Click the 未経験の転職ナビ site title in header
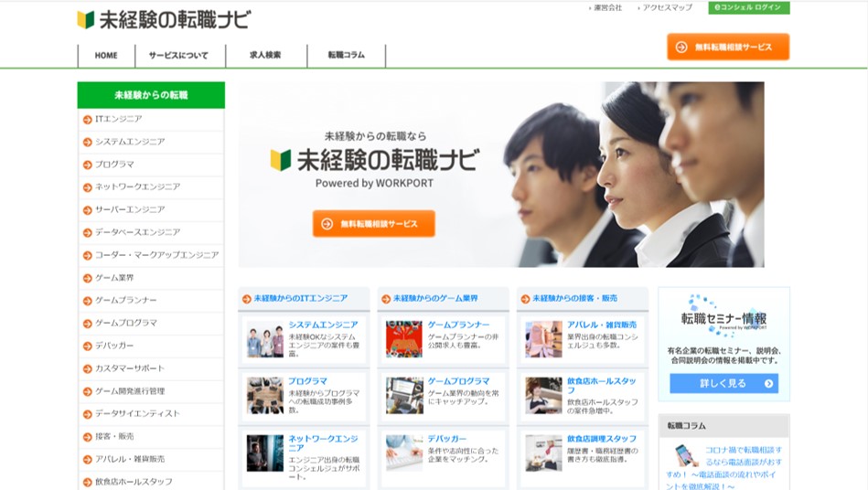868x490 pixels. click(x=175, y=20)
